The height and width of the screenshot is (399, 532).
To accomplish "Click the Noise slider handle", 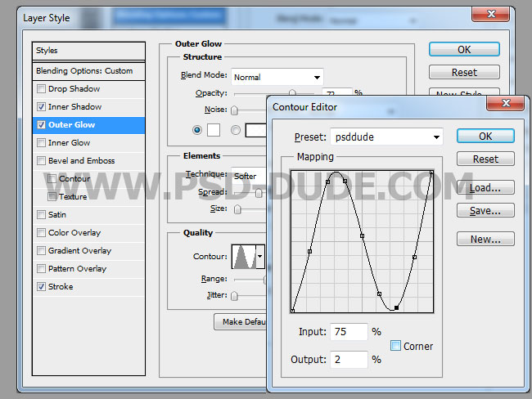I will click(x=234, y=110).
